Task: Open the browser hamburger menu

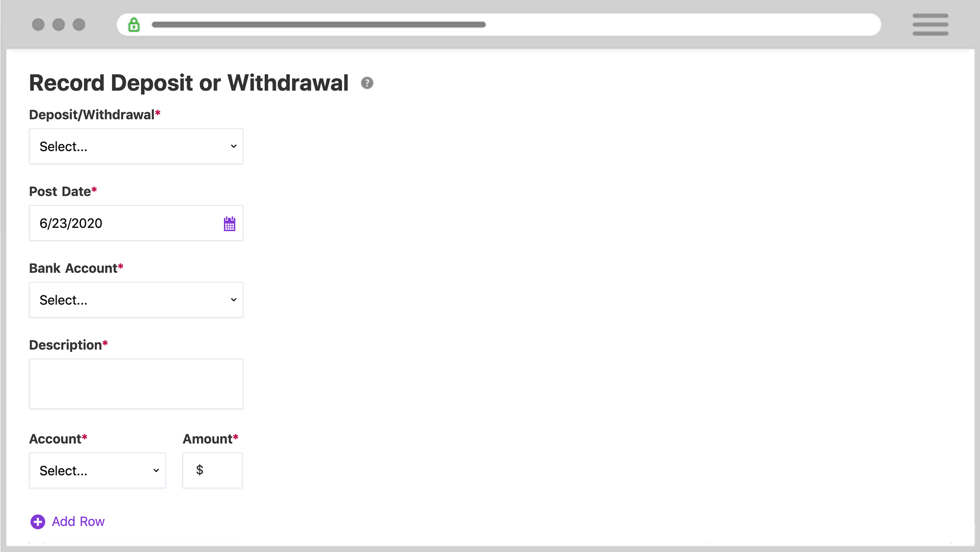Action: [x=930, y=24]
